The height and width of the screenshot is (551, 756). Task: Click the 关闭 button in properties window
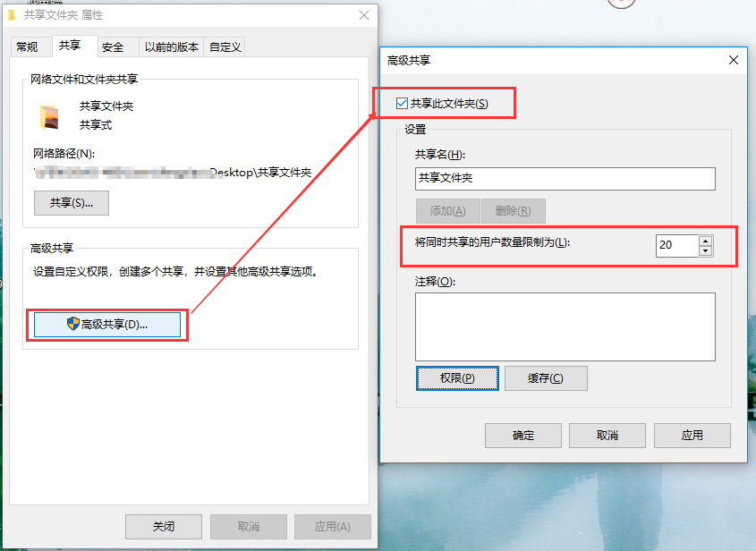pos(164,527)
